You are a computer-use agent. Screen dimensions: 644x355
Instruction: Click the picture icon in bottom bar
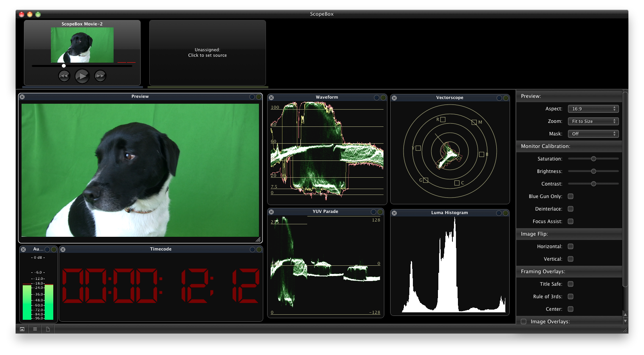point(22,329)
